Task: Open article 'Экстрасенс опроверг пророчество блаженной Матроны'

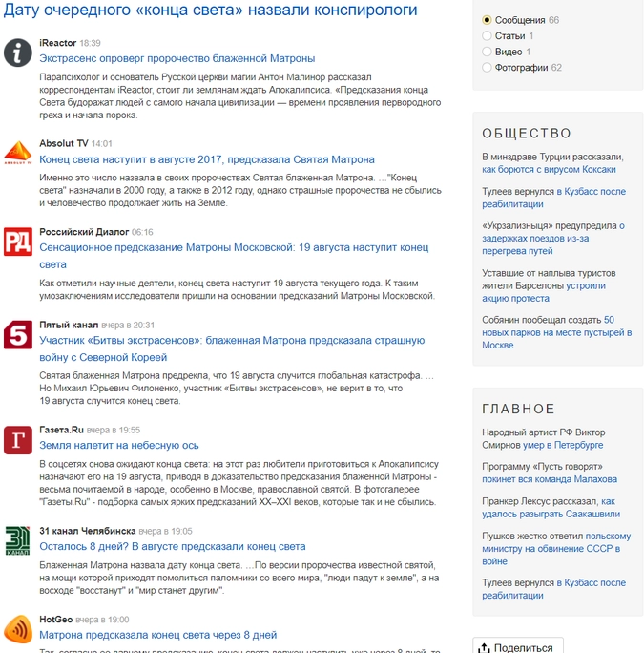Action: click(177, 58)
